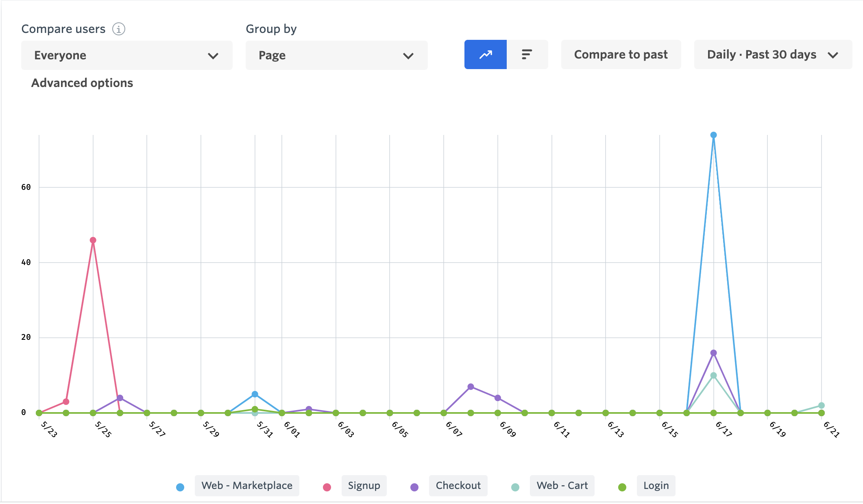The image size is (863, 504).
Task: Click the Web - Marketplace peak point on 6/17
Action: click(x=713, y=135)
